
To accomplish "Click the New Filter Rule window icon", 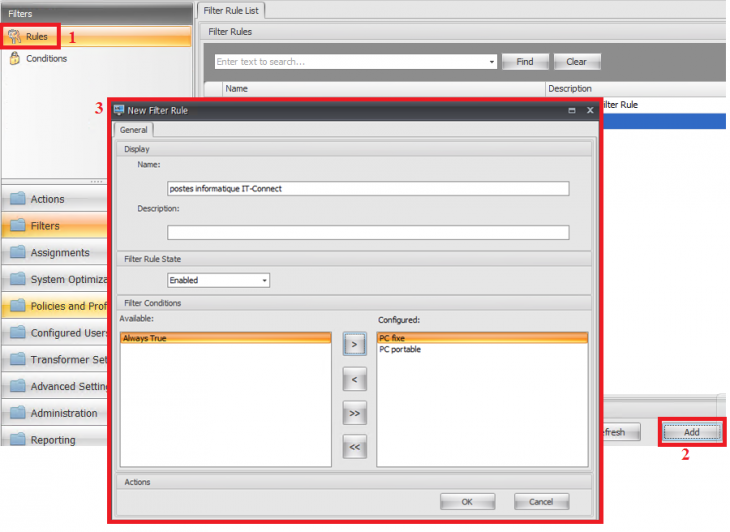I will pyautogui.click(x=119, y=110).
